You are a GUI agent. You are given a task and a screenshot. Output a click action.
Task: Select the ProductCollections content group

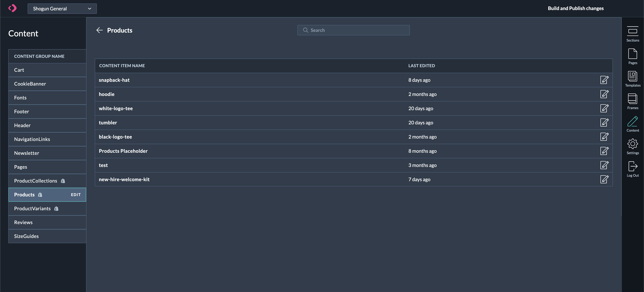point(35,181)
